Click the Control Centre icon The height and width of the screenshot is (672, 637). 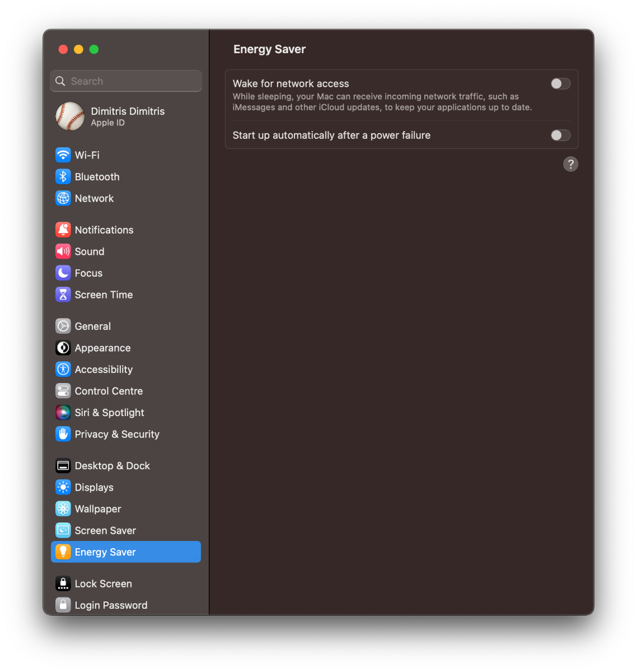(63, 391)
